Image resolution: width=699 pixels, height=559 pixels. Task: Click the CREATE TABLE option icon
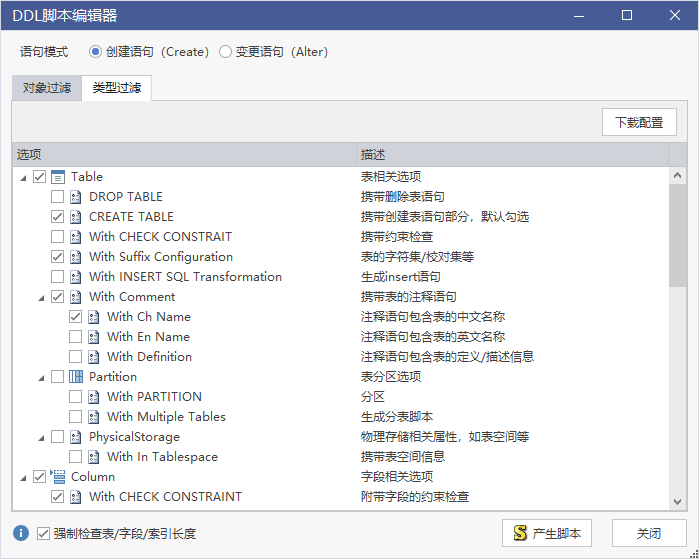click(76, 217)
